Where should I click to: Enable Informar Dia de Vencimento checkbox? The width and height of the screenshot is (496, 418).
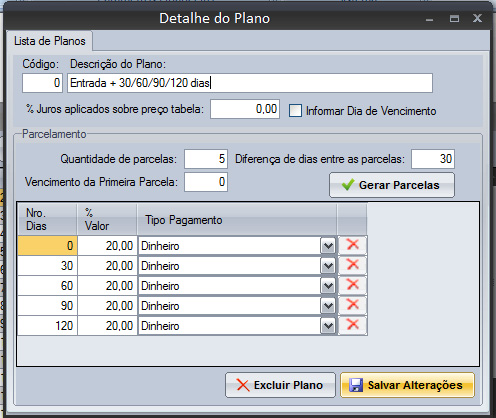click(295, 111)
